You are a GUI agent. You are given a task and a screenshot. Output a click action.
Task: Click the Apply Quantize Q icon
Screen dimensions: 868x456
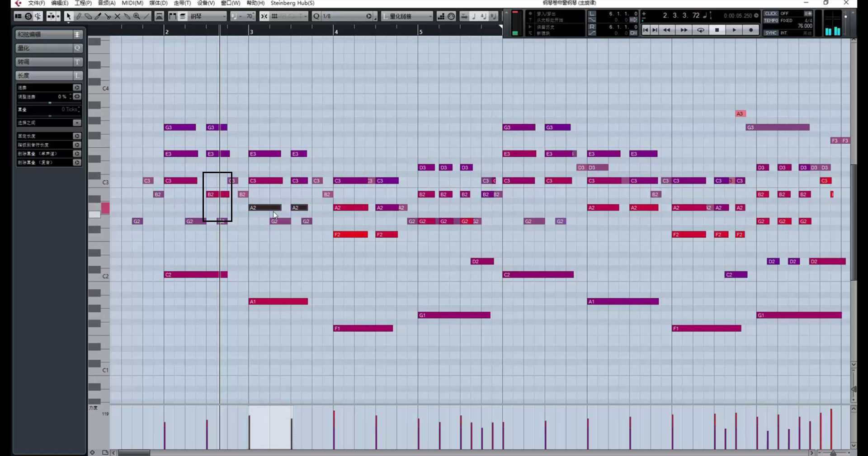click(x=316, y=16)
